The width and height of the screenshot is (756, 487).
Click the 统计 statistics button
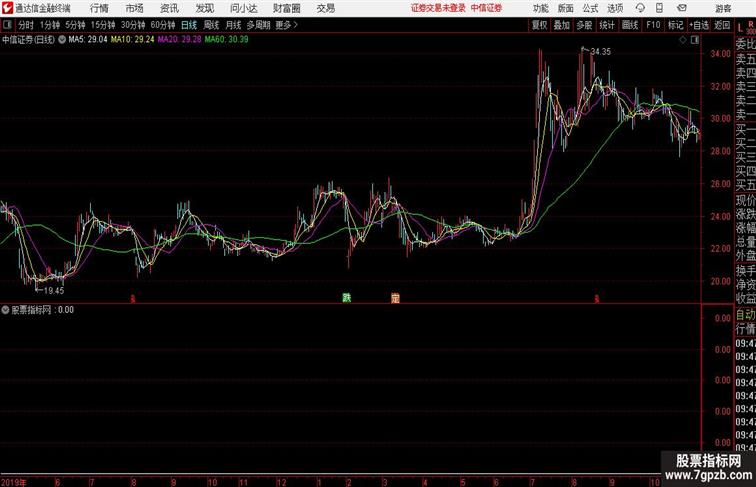[607, 25]
